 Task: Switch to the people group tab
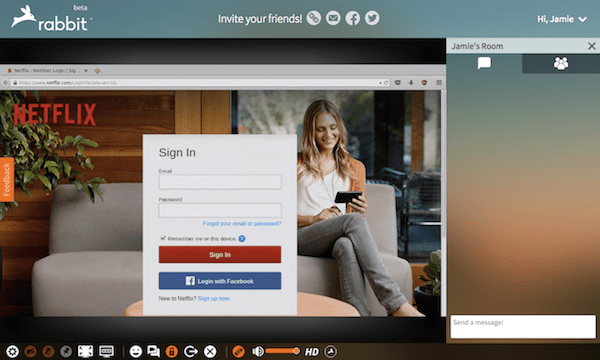tap(561, 63)
